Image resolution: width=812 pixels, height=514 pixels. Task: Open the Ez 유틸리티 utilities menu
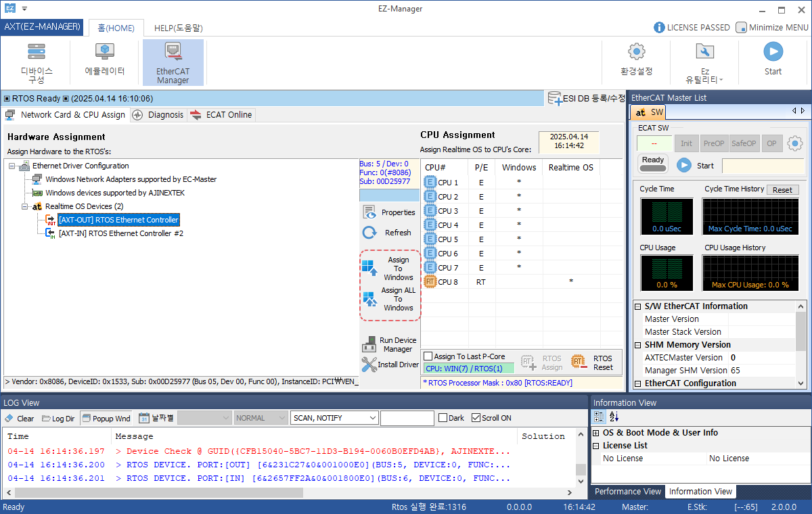[x=704, y=62]
